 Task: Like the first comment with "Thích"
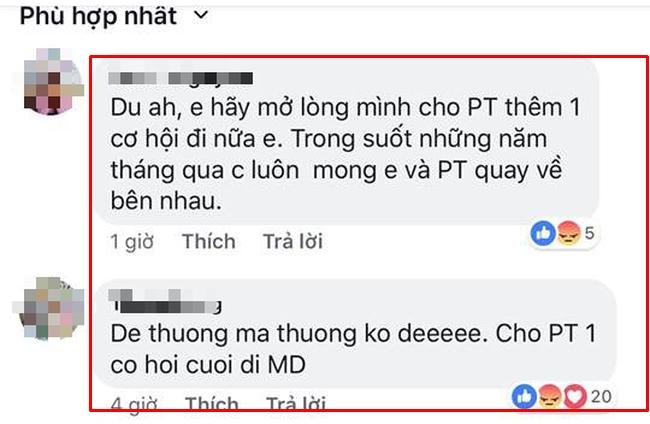click(x=209, y=241)
